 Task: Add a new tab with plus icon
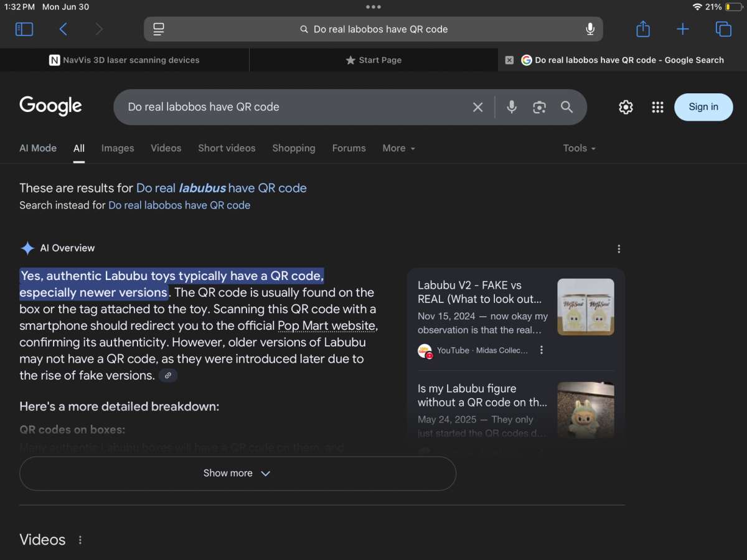click(683, 29)
